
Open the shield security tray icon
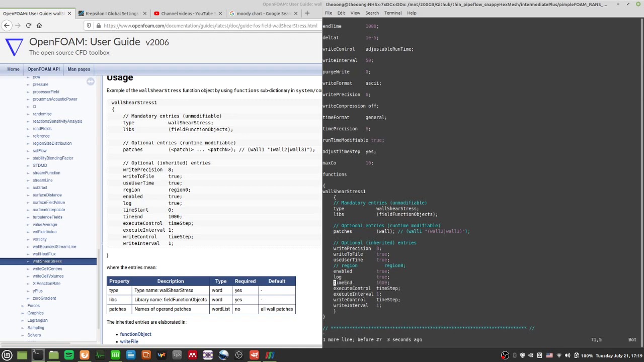coord(522,355)
